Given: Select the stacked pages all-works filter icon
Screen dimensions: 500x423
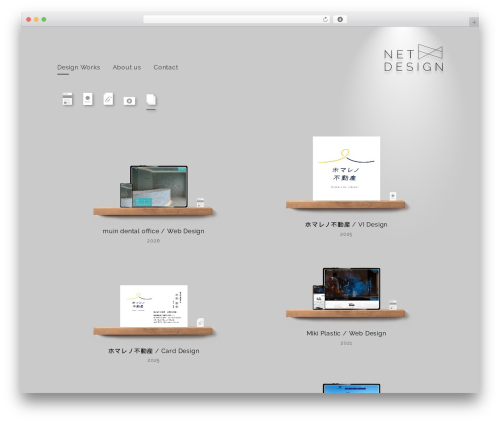Looking at the screenshot, I should tap(151, 99).
